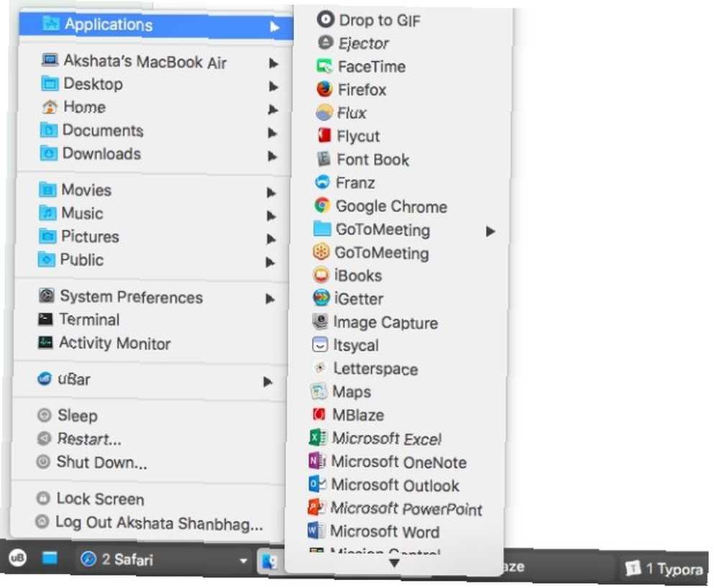The image size is (719, 588).
Task: Expand the Documents folder arrow
Action: tap(273, 133)
